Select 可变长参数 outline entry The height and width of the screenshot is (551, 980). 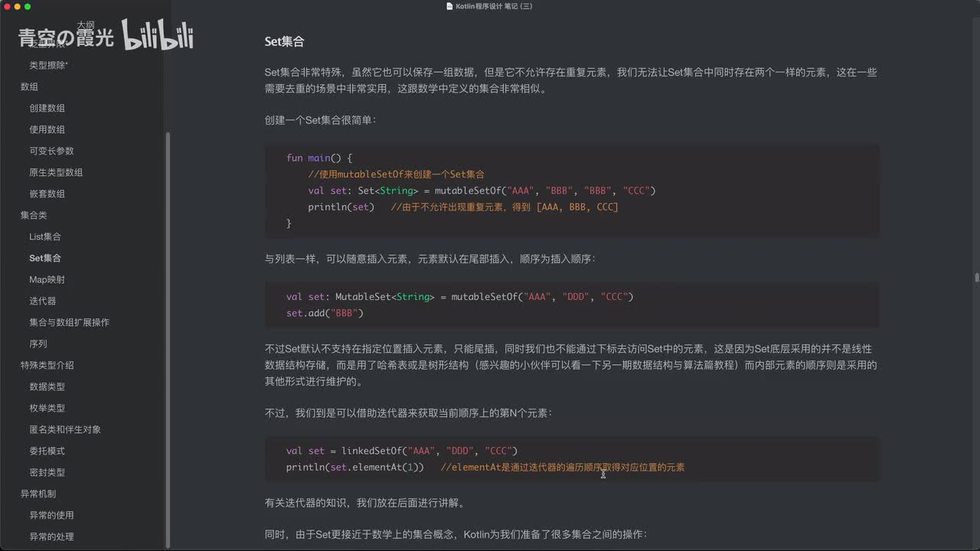click(51, 151)
